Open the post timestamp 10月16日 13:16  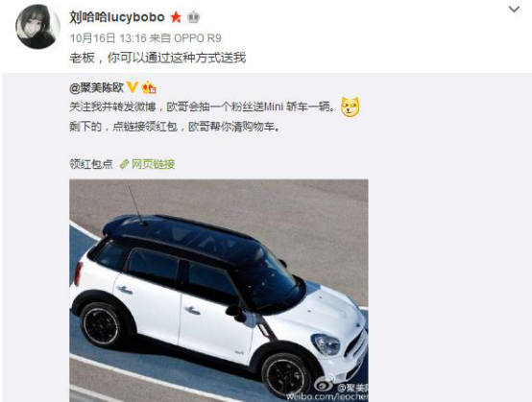[108, 38]
